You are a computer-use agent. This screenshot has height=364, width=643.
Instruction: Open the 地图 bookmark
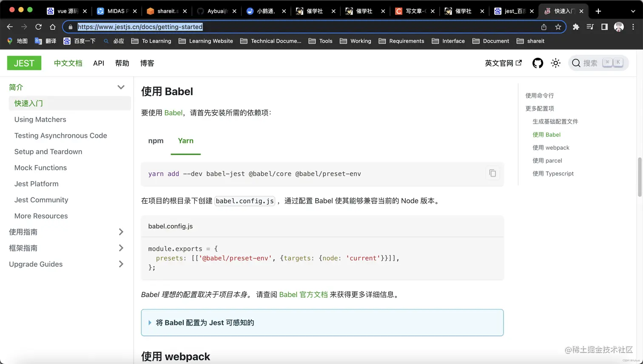point(17,41)
